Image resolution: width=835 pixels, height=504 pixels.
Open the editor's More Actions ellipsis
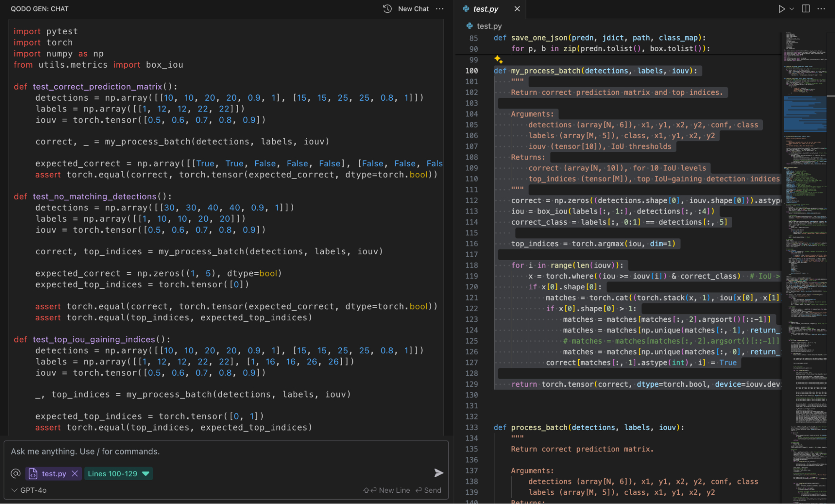(x=821, y=8)
